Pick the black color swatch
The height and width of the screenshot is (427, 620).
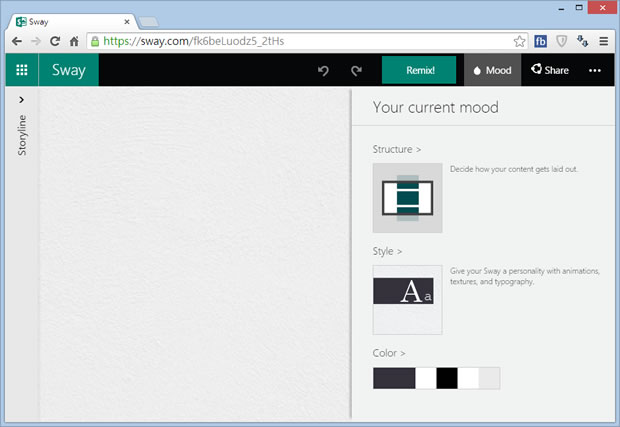point(447,378)
